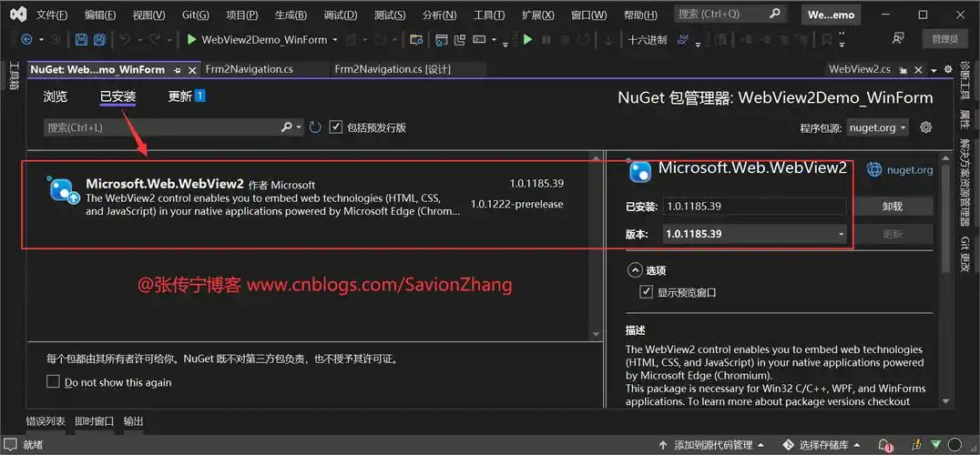Viewport: 980px width, 455px height.
Task: Open the package source nuget.org dropdown
Action: tap(877, 127)
